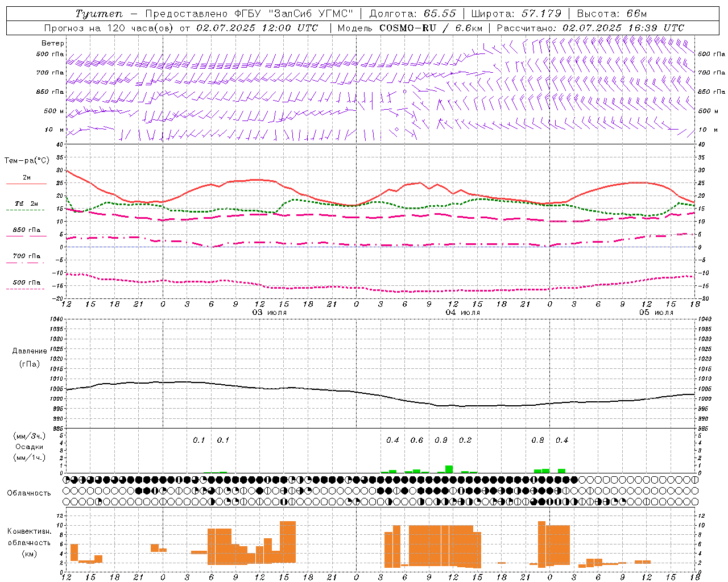
Task: Click the Модель COSMO-RU / 6.6км text
Action: [x=410, y=28]
